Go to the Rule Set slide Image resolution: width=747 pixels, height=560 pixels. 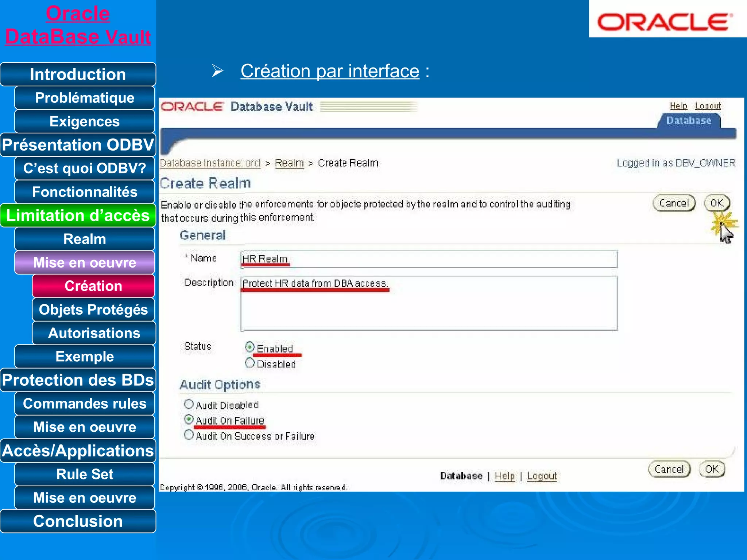(85, 474)
